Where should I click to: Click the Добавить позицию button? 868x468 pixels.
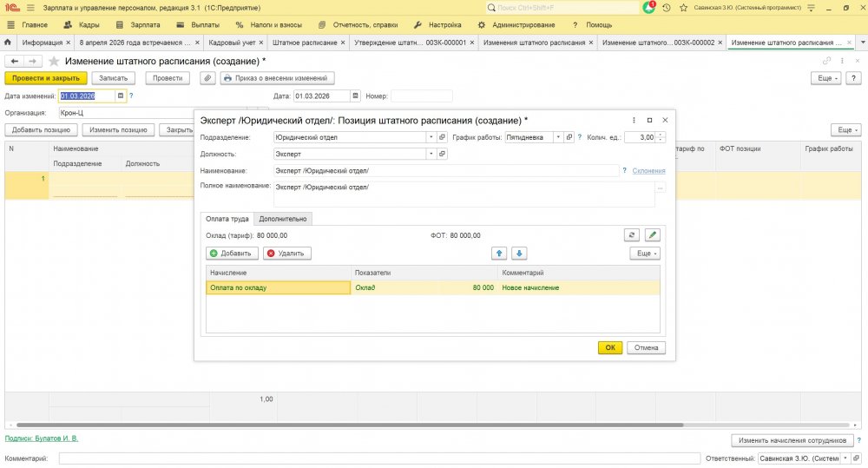tap(41, 129)
